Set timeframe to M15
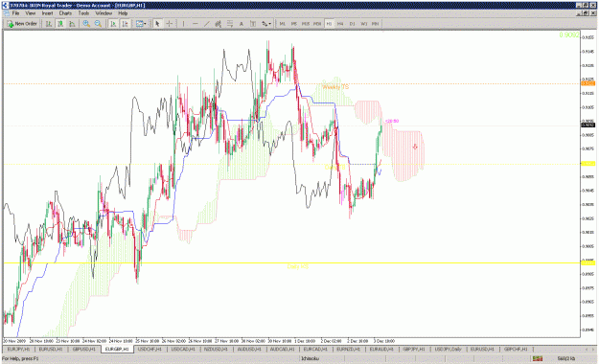This screenshot has height=364, width=599. point(305,24)
